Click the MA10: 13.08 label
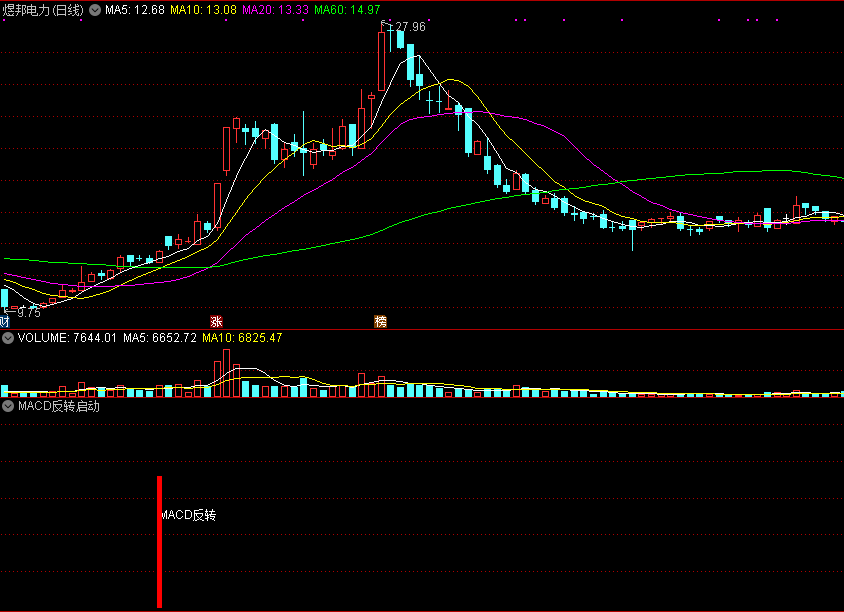Image resolution: width=844 pixels, height=612 pixels. (x=203, y=10)
